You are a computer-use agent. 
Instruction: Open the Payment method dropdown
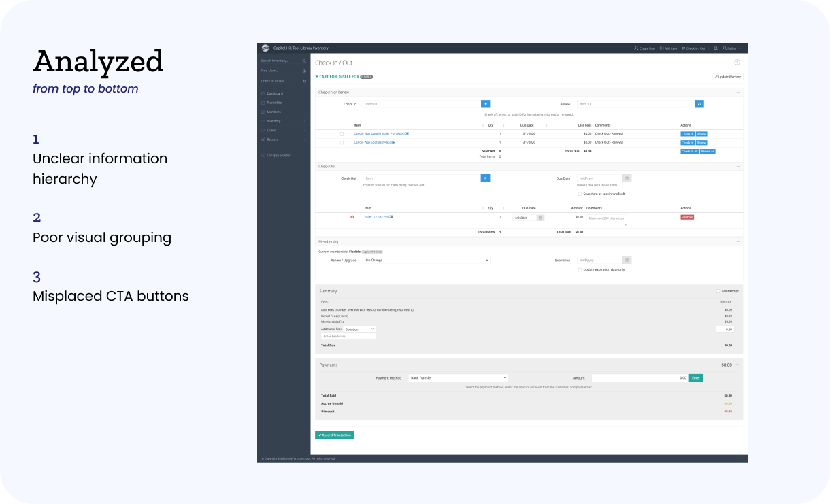pyautogui.click(x=458, y=377)
